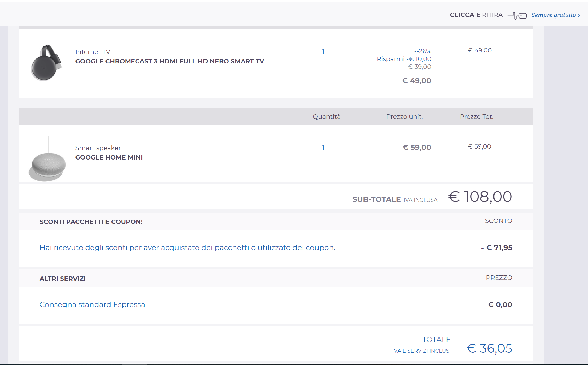The height and width of the screenshot is (365, 588).
Task: Open the Google Home Mini thumbnail
Action: 47,159
